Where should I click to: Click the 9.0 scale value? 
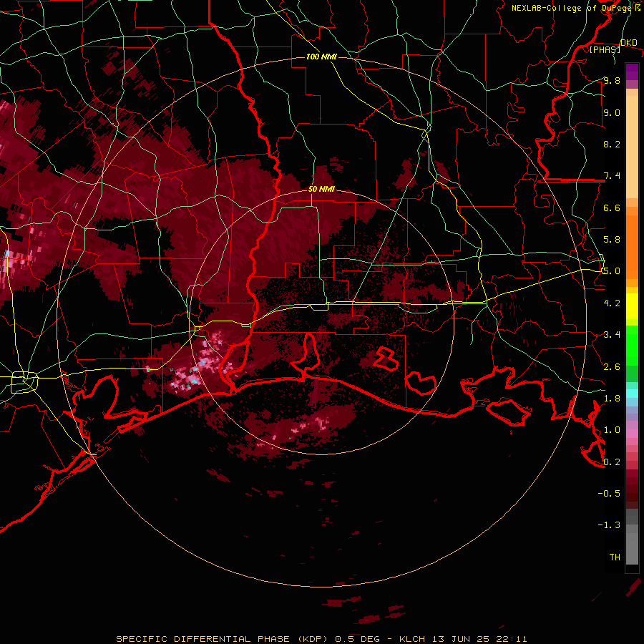pyautogui.click(x=612, y=112)
